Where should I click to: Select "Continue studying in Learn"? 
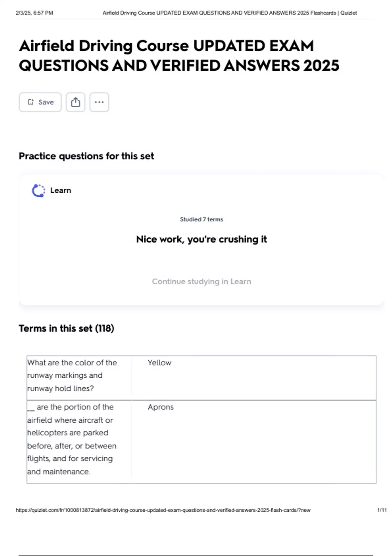click(x=201, y=281)
